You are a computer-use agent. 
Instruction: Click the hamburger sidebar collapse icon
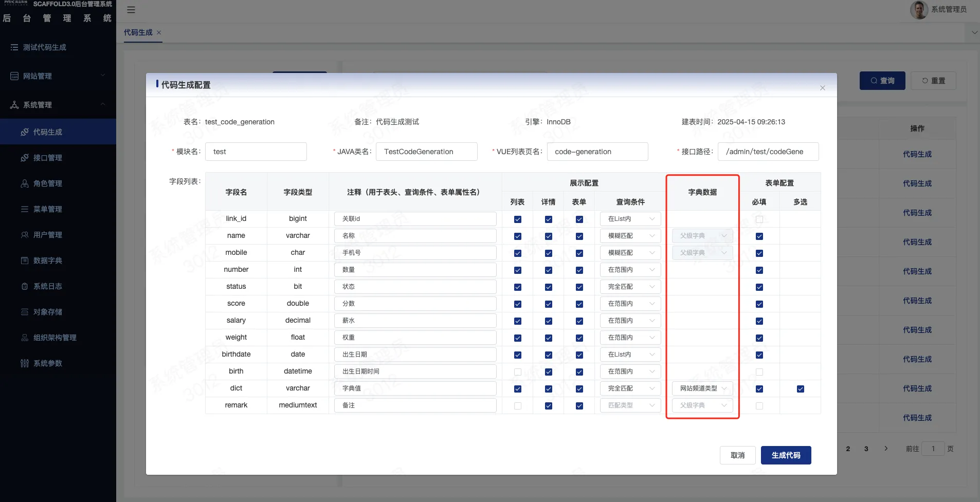click(131, 10)
